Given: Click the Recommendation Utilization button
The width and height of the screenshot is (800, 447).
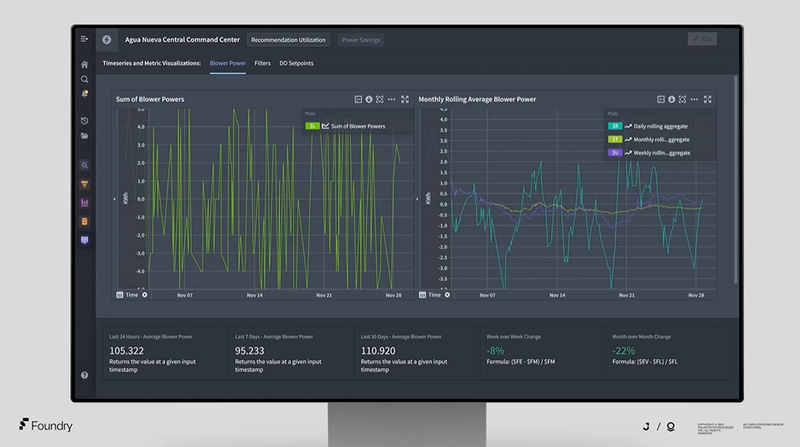Looking at the screenshot, I should click(288, 40).
